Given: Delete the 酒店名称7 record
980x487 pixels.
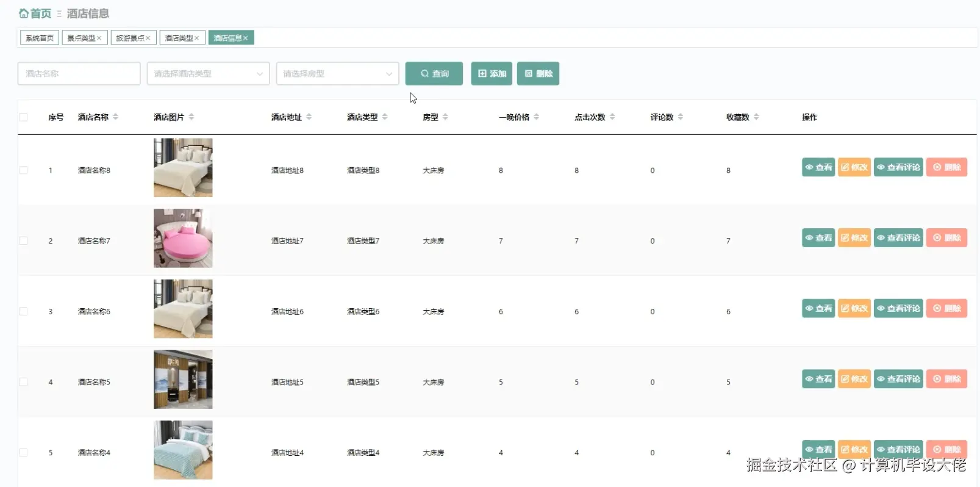Looking at the screenshot, I should 946,238.
